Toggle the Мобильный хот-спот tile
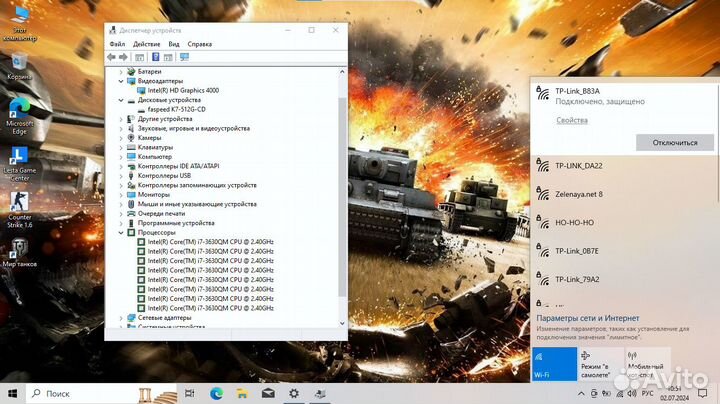The image size is (720, 404). [648, 364]
